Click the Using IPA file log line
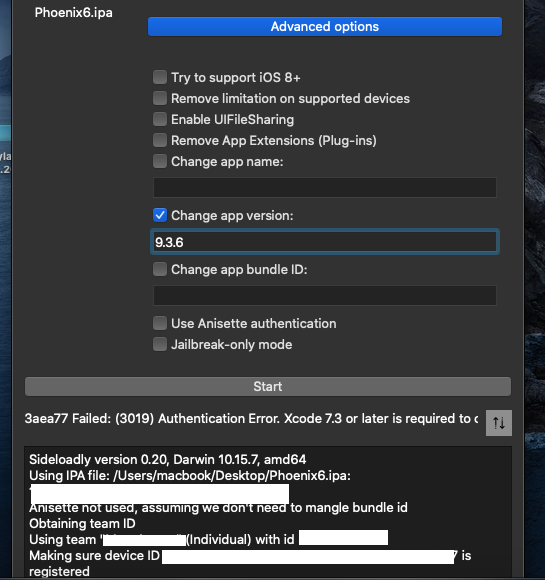 coord(190,475)
